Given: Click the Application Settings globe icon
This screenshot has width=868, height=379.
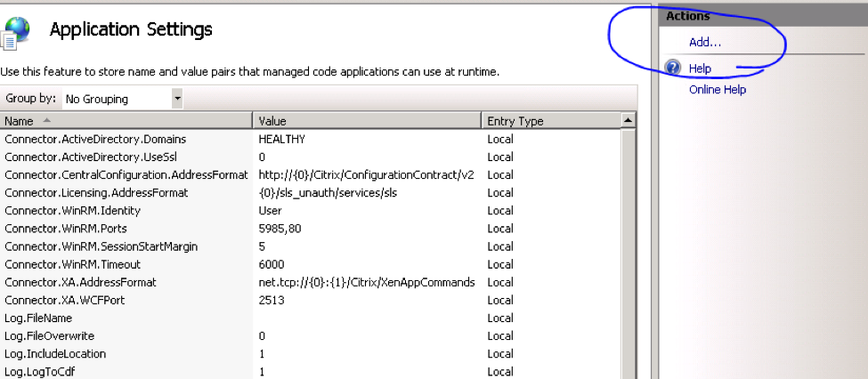Looking at the screenshot, I should tap(16, 31).
